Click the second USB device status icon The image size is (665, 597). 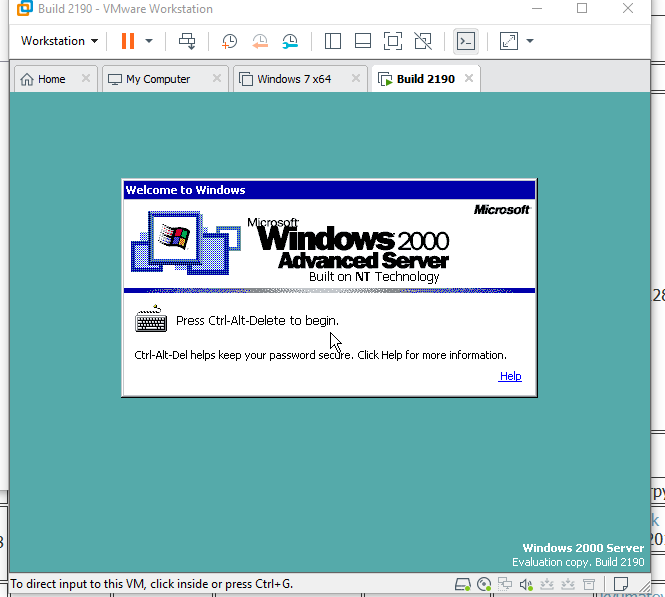pos(568,585)
